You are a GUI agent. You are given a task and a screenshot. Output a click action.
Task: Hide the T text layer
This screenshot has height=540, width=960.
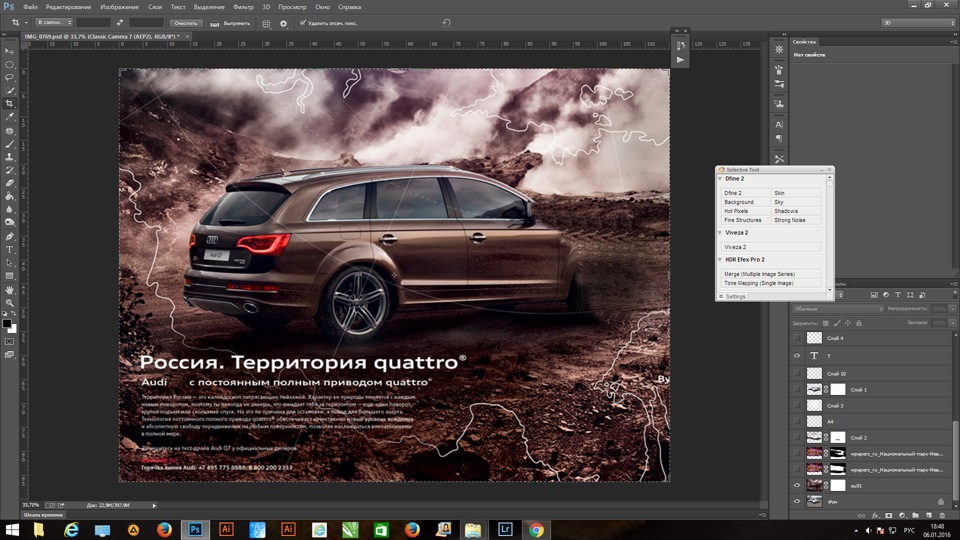click(x=797, y=355)
